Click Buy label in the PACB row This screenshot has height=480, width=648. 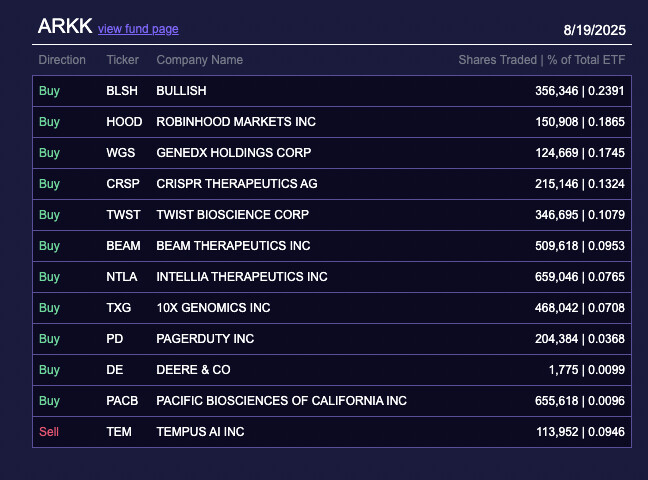click(49, 401)
